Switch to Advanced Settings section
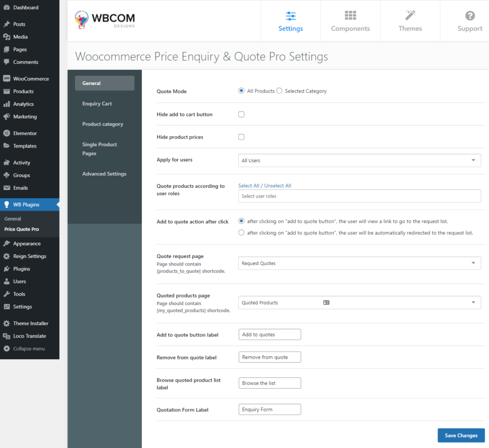 (x=105, y=174)
